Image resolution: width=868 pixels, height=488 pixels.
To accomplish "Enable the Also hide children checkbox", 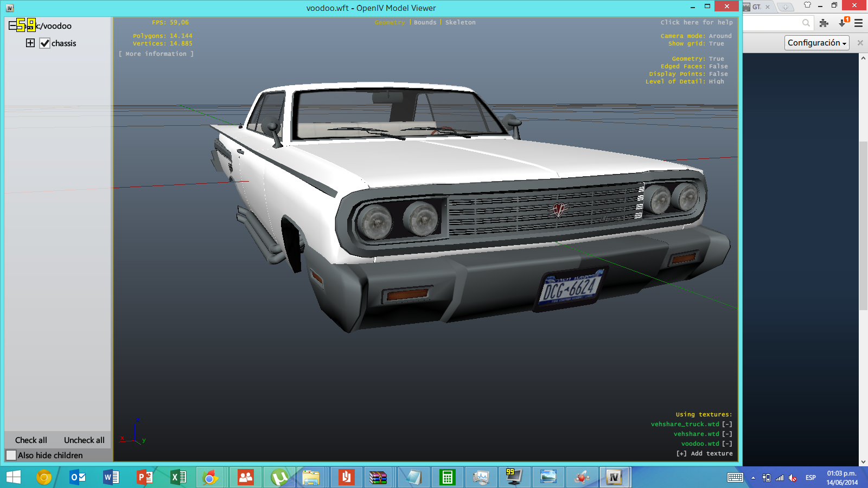I will (11, 455).
